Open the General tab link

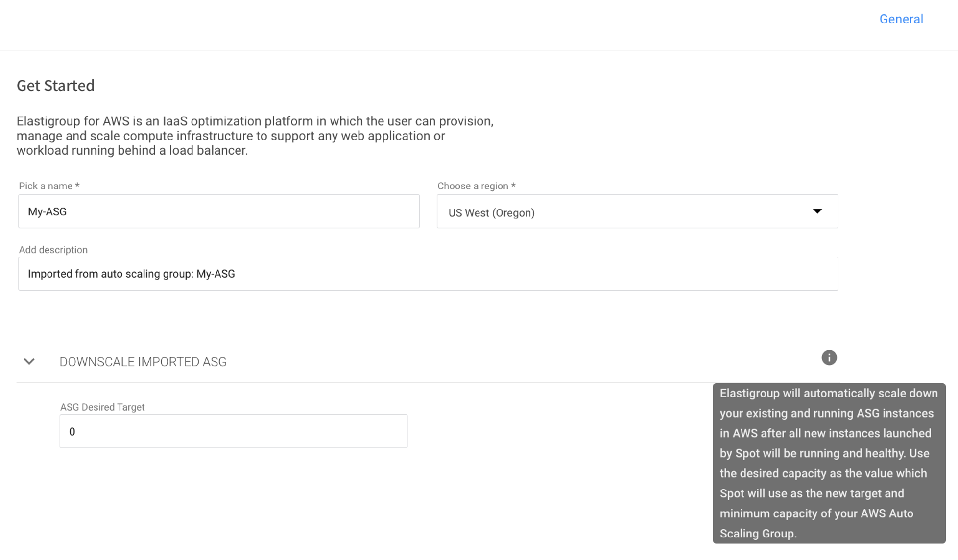(x=901, y=19)
